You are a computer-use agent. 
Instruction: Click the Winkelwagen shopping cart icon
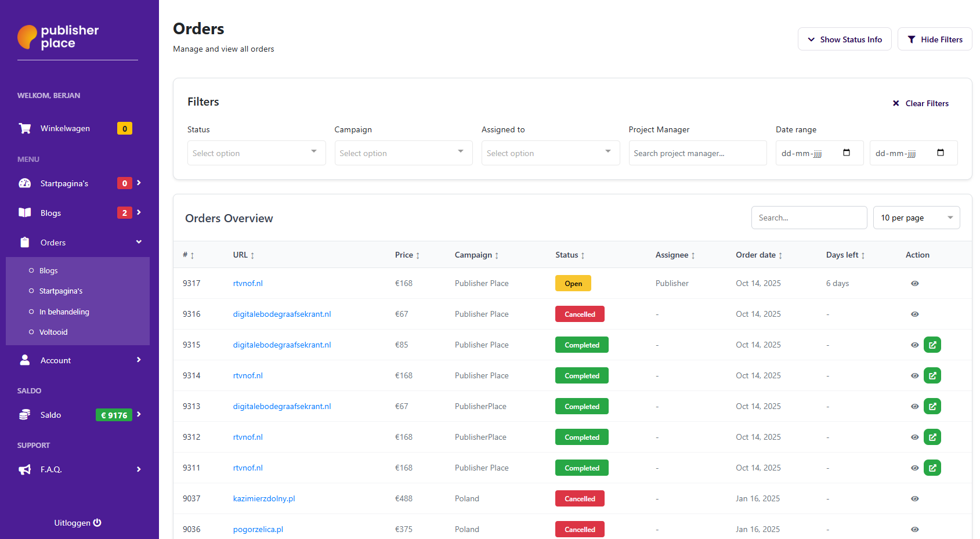pyautogui.click(x=25, y=128)
